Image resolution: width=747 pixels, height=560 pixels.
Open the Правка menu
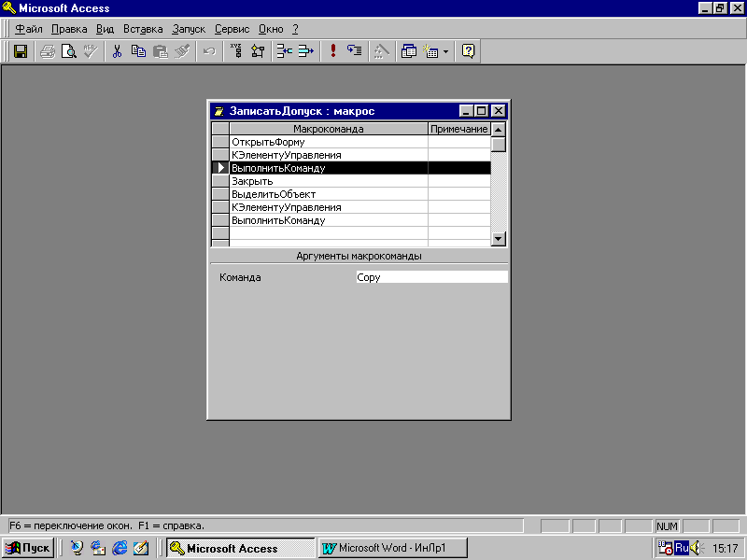[x=69, y=29]
